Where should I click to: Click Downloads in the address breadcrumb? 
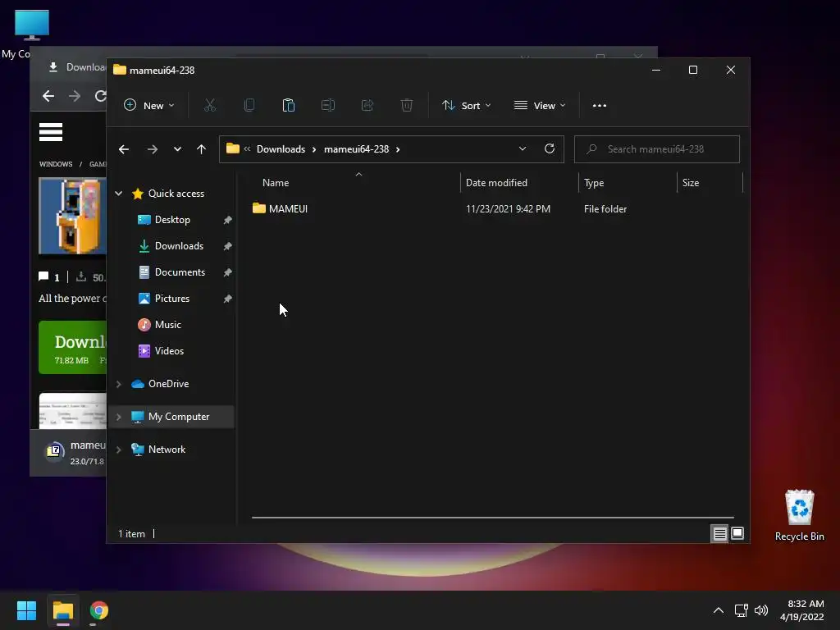(x=281, y=149)
